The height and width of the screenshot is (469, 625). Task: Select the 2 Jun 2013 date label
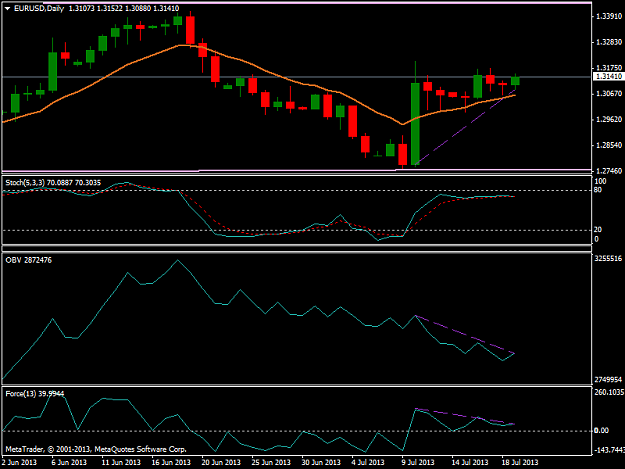19,462
